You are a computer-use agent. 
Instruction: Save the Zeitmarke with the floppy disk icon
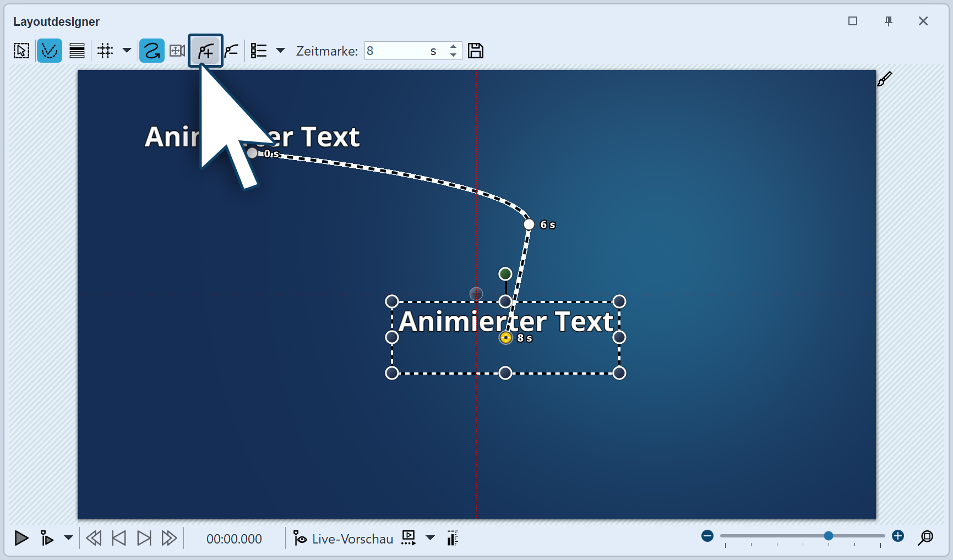475,51
